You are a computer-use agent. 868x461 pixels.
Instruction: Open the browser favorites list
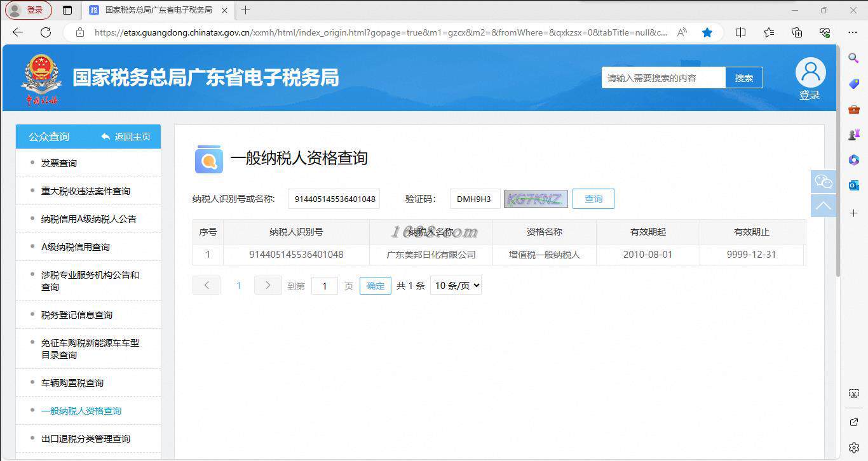pos(769,32)
